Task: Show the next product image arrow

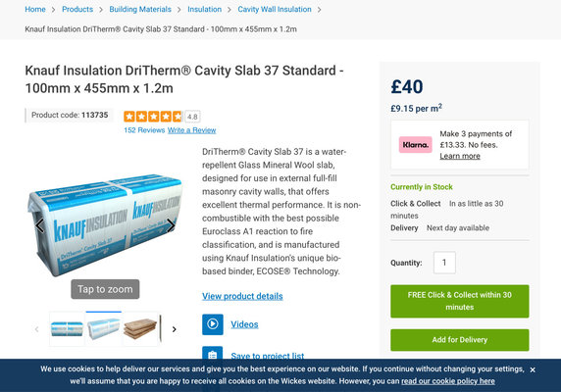Action: click(x=171, y=225)
